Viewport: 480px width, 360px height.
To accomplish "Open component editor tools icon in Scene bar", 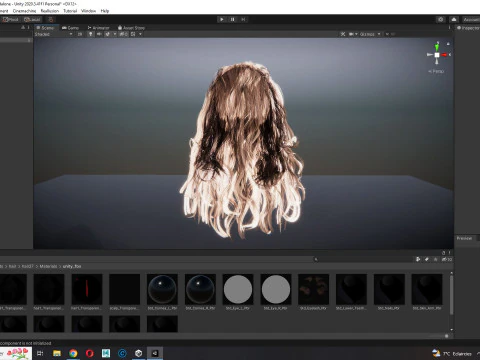I will (x=343, y=34).
